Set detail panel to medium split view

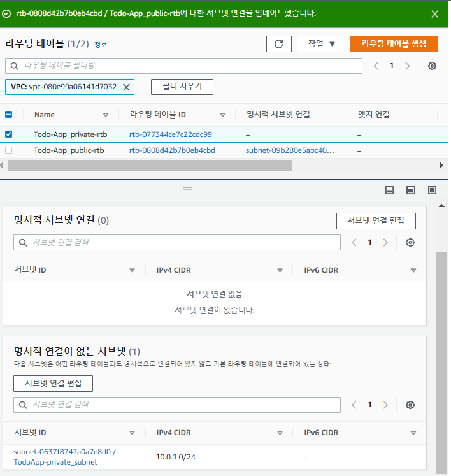411,191
